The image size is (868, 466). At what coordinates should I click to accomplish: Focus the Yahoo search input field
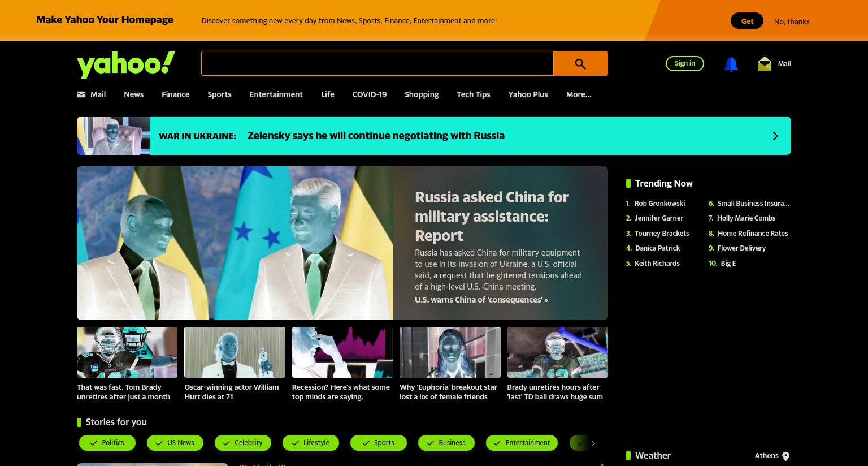tap(377, 63)
